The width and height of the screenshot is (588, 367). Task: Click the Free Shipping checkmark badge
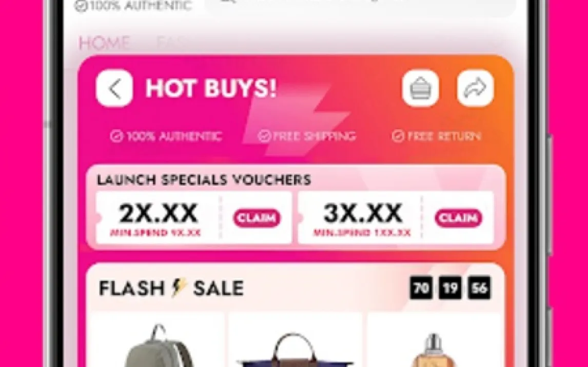coord(306,136)
